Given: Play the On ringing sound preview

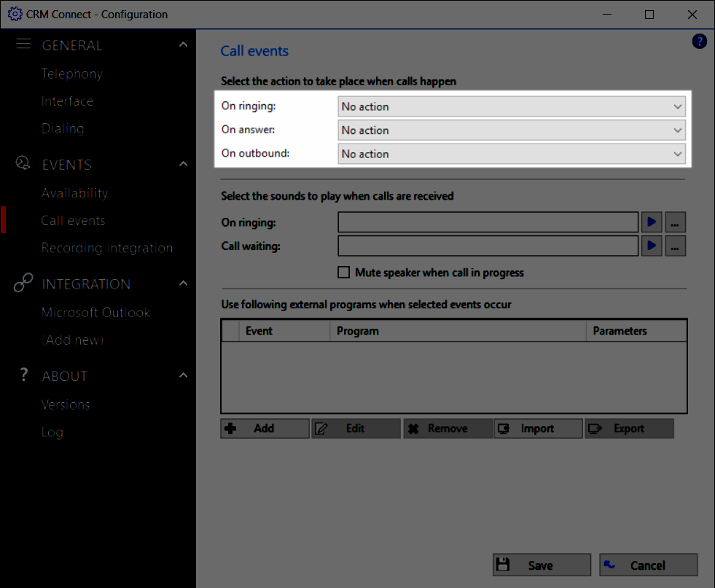Looking at the screenshot, I should tap(652, 222).
